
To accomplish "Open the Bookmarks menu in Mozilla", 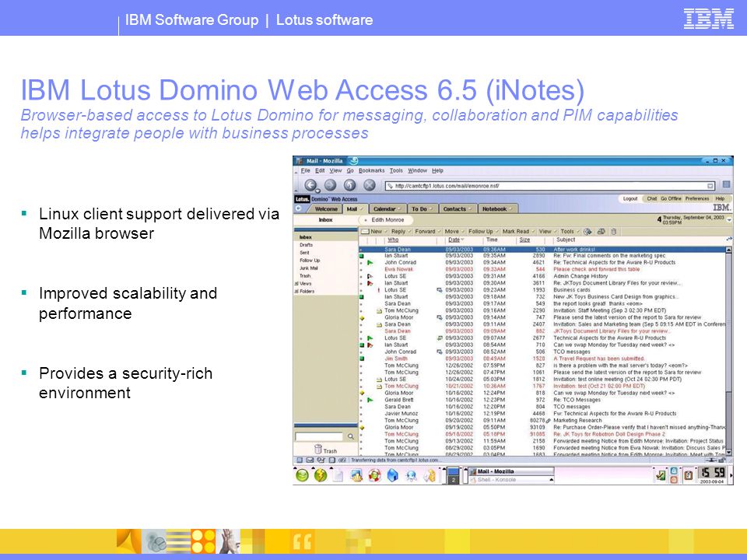I will coord(372,170).
